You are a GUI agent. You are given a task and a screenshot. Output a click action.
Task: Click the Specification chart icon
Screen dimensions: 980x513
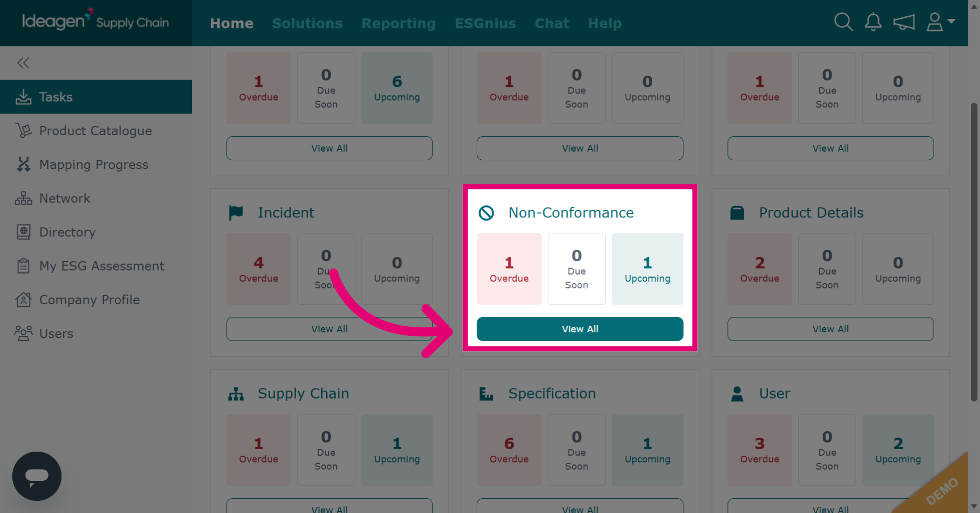[x=486, y=394]
